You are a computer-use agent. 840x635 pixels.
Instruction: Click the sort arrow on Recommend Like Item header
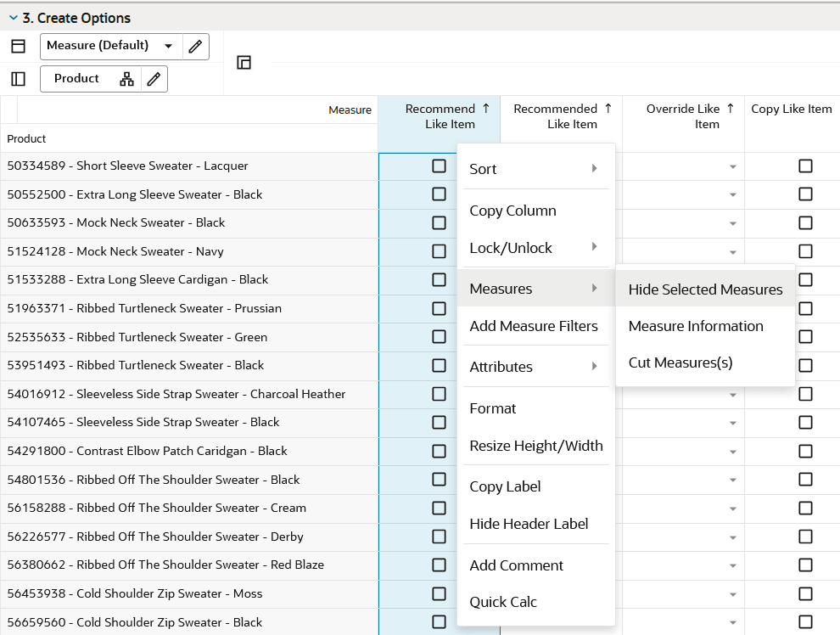(x=486, y=108)
